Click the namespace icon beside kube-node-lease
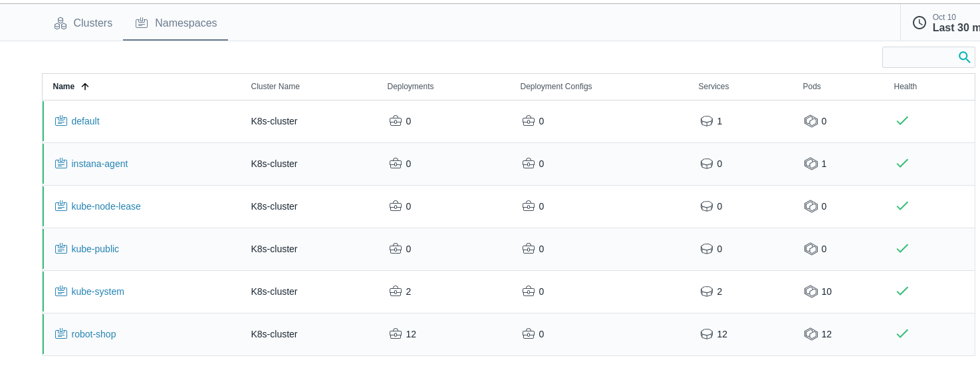 (x=61, y=206)
